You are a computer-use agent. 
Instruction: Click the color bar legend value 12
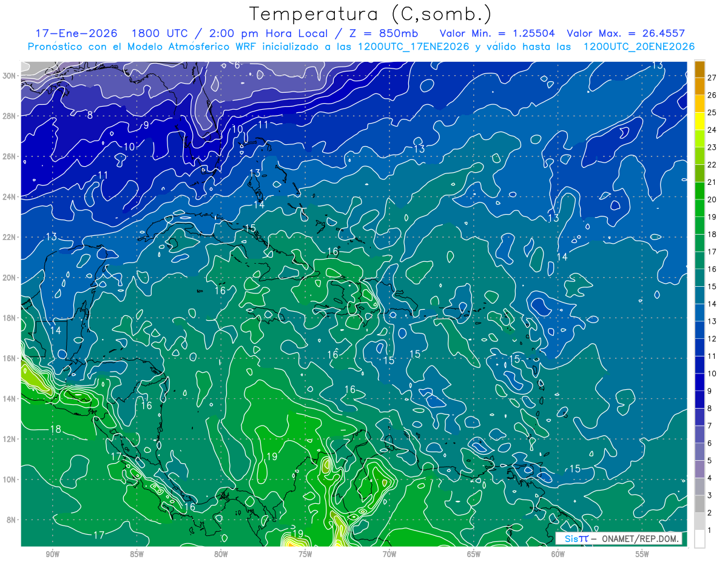coord(712,339)
